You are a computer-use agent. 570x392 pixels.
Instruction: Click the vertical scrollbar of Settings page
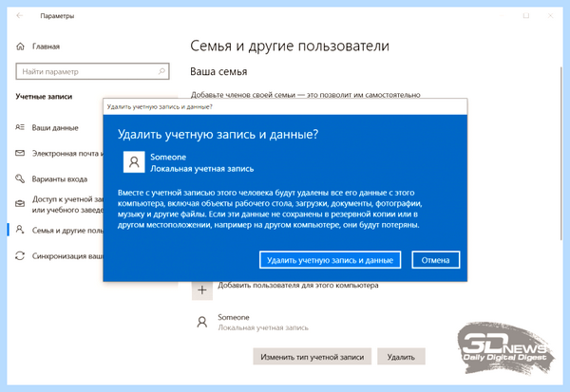(x=561, y=153)
